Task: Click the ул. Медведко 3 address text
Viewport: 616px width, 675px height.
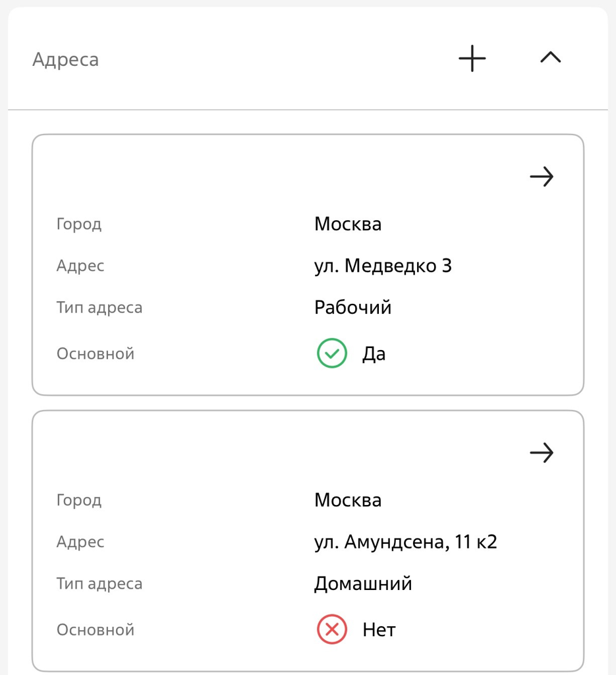Action: [x=383, y=265]
